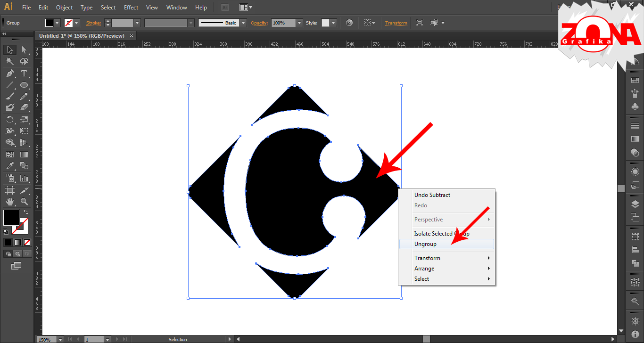
Task: Set the paint to None below the swatches
Action: (27, 243)
